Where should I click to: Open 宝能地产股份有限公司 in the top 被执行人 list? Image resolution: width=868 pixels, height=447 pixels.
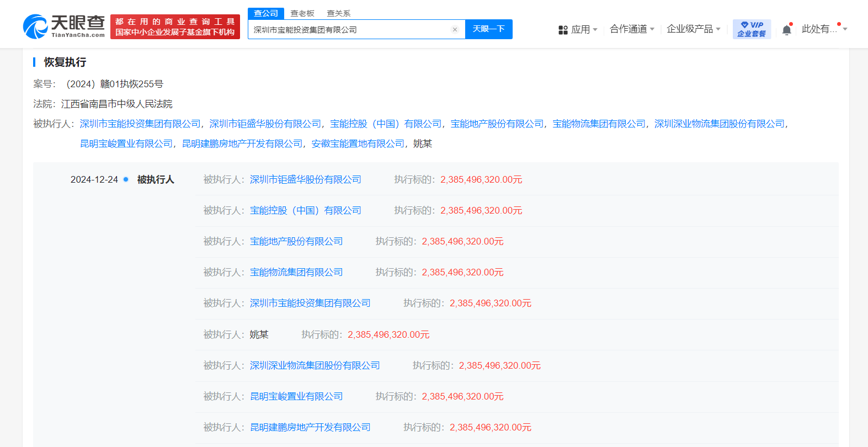tap(497, 124)
